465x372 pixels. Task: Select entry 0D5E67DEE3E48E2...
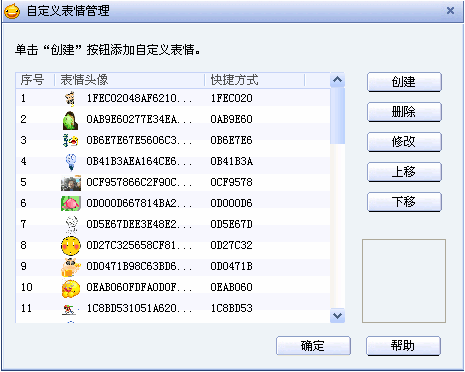tap(139, 224)
